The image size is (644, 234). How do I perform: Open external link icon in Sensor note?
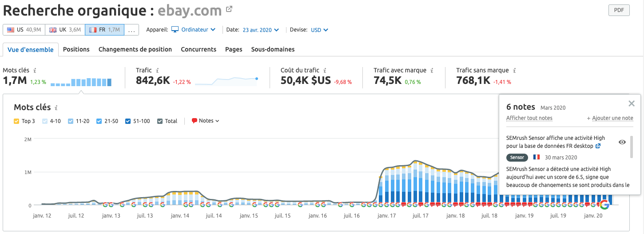(x=598, y=146)
